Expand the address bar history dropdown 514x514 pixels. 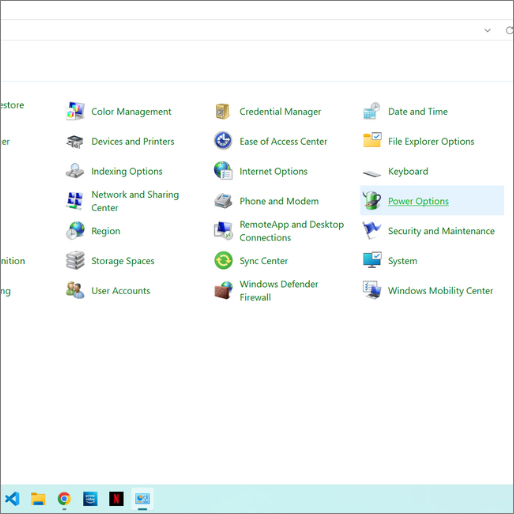[487, 30]
